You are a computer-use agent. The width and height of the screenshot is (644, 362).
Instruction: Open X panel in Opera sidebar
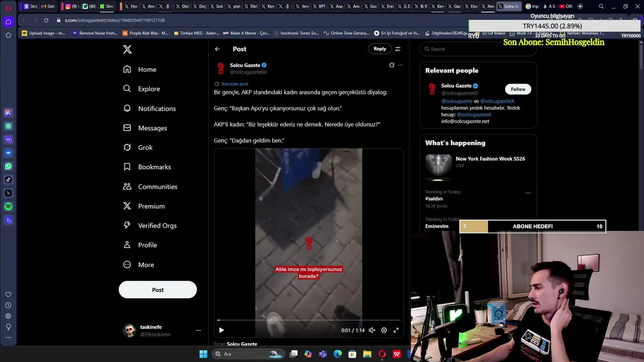(x=8, y=193)
